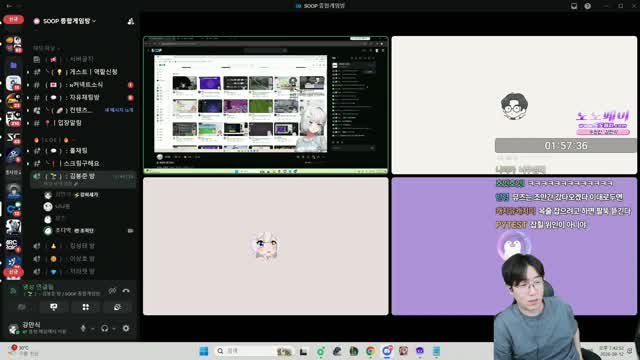This screenshot has width=640, height=360.
Task: Open soundboard icon in voice panel
Action: click(x=117, y=307)
